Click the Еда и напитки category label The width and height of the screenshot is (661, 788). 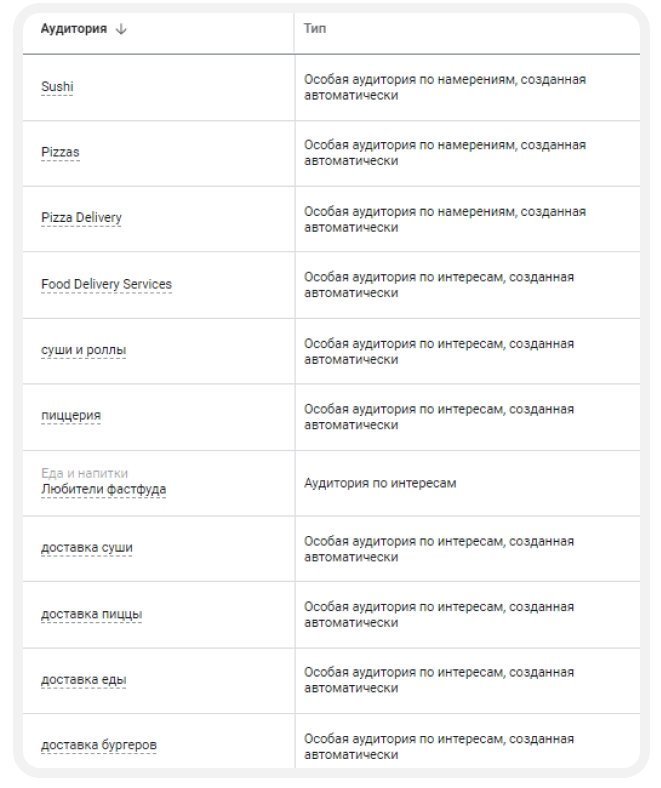coord(84,473)
